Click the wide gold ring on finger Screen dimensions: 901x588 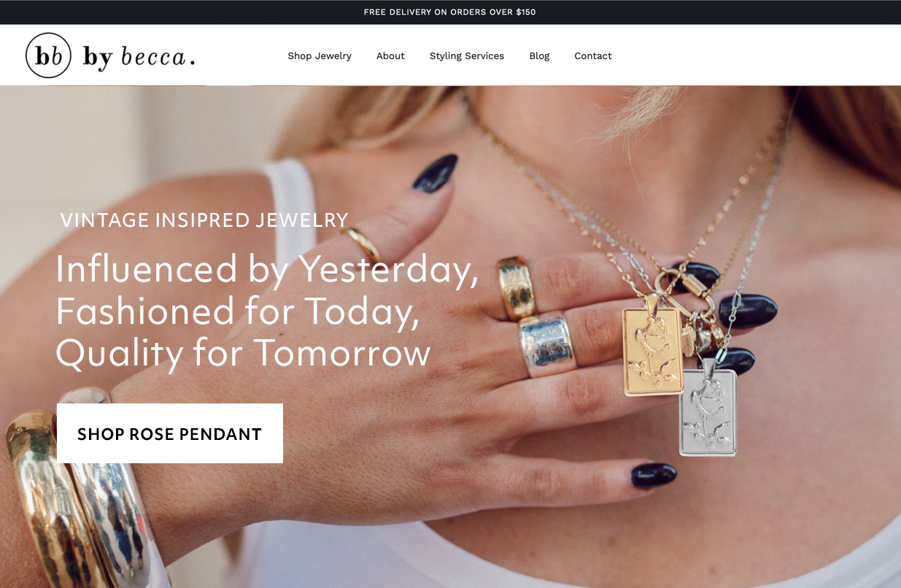tap(516, 287)
